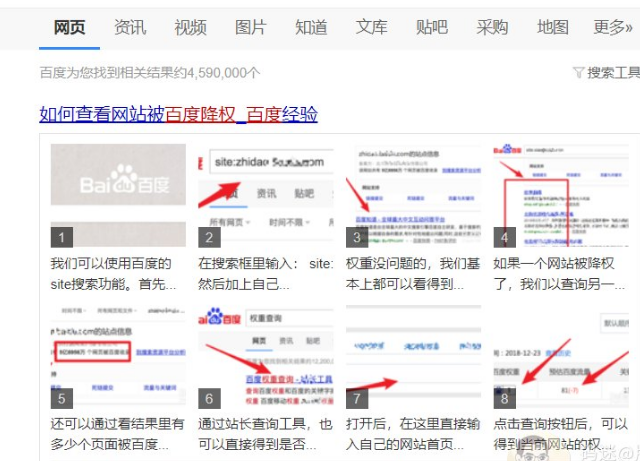
Task: Go to the 文库 tab
Action: 371,27
